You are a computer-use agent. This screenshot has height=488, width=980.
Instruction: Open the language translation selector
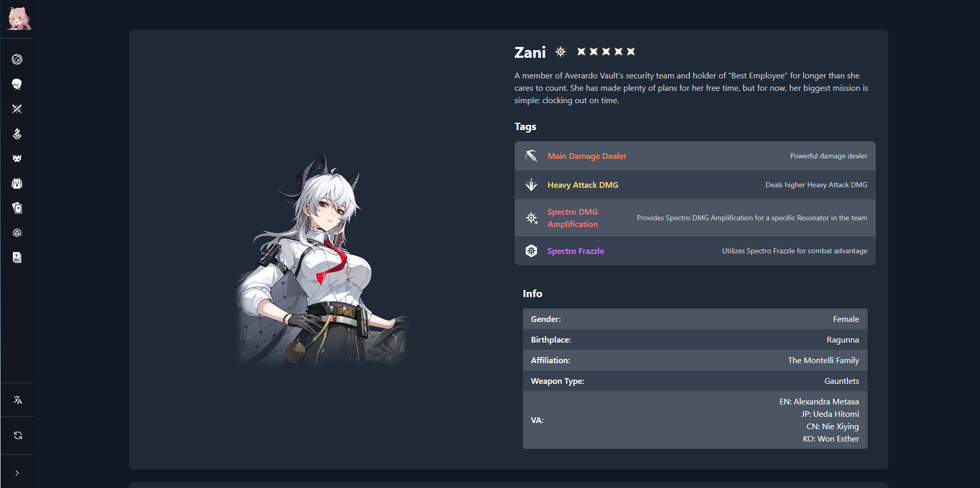click(x=18, y=400)
